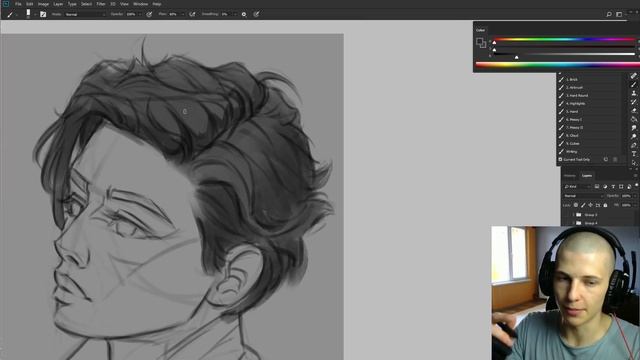The height and width of the screenshot is (360, 640).
Task: Click the Smoothing value field
Action: pyautogui.click(x=226, y=14)
